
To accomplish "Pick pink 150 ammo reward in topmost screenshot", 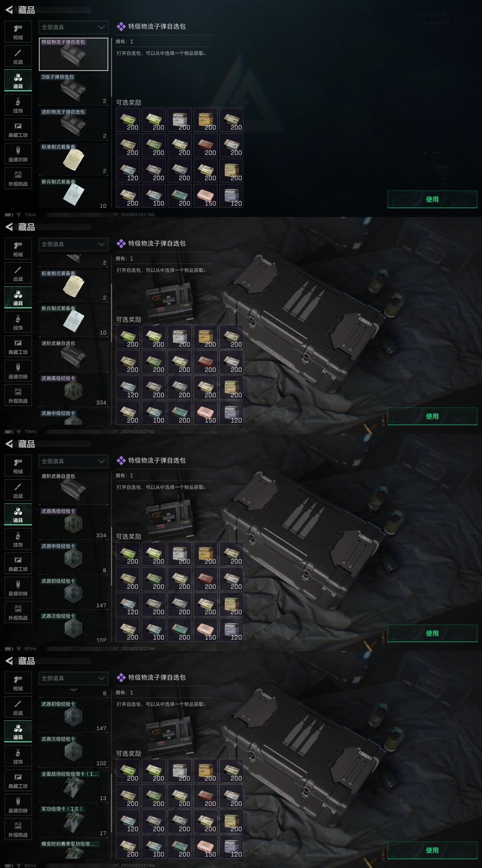I will point(205,196).
